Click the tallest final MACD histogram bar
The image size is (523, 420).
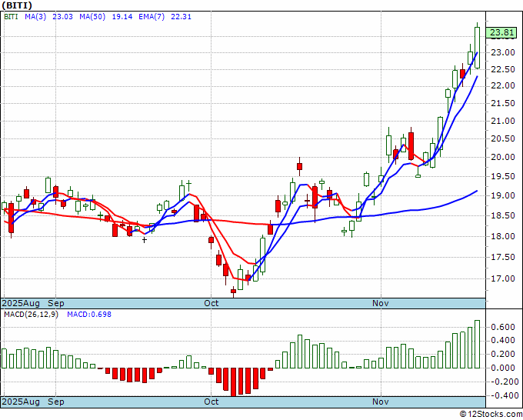[478, 344]
